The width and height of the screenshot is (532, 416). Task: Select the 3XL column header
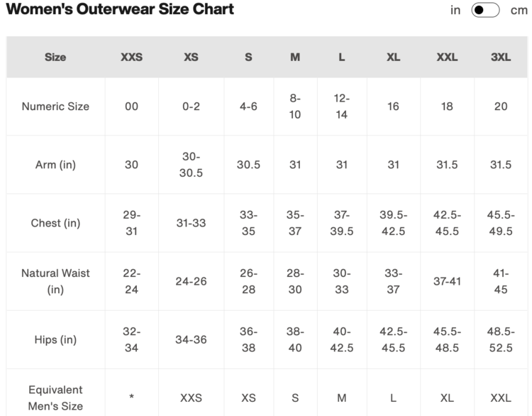(501, 58)
